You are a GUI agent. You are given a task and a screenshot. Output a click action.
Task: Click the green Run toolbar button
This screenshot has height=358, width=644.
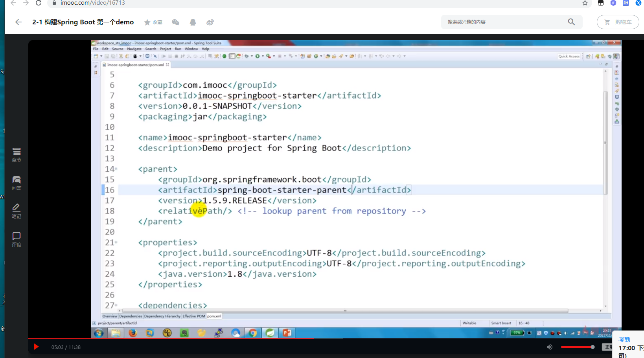258,56
